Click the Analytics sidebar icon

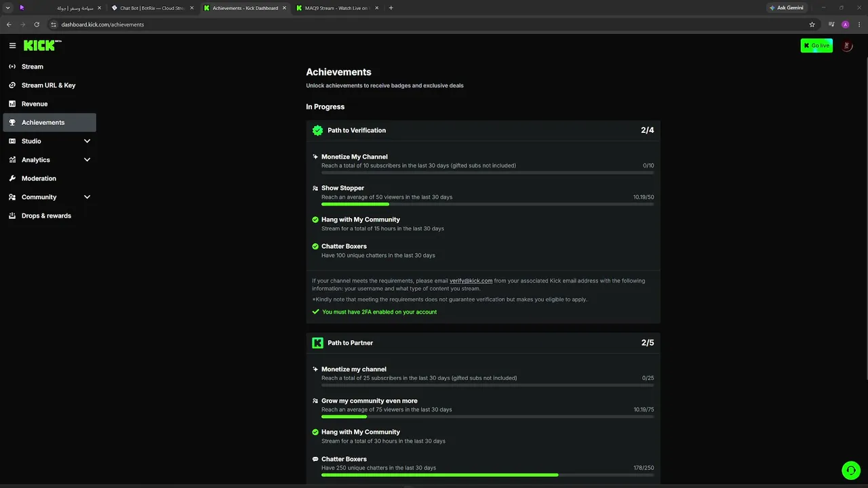pos(12,160)
